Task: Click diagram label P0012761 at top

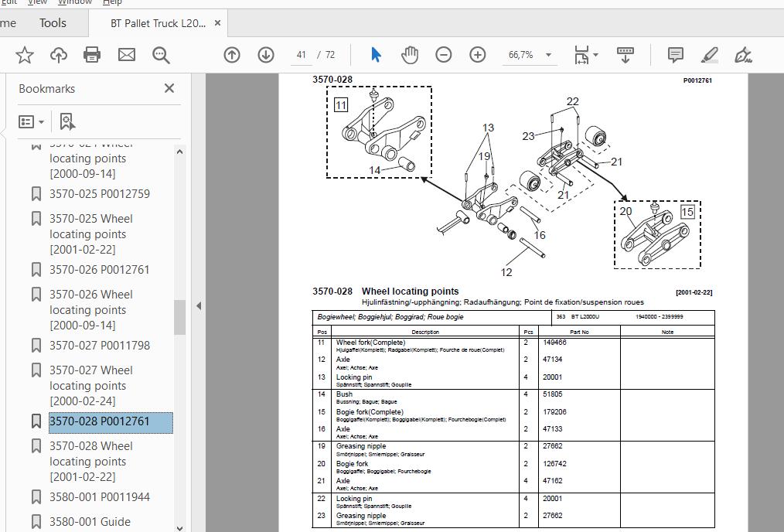Action: [x=697, y=80]
